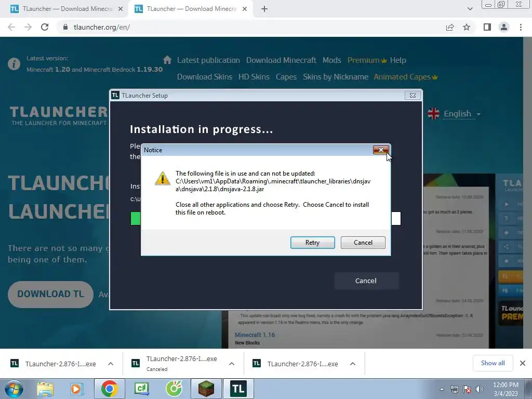
Task: Expand the English language dropdown
Action: tap(462, 114)
